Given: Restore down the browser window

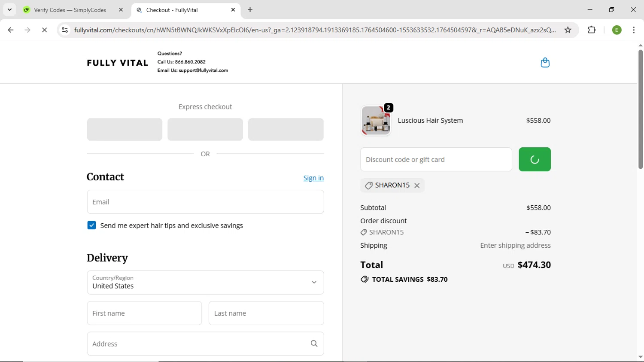Looking at the screenshot, I should [x=611, y=9].
